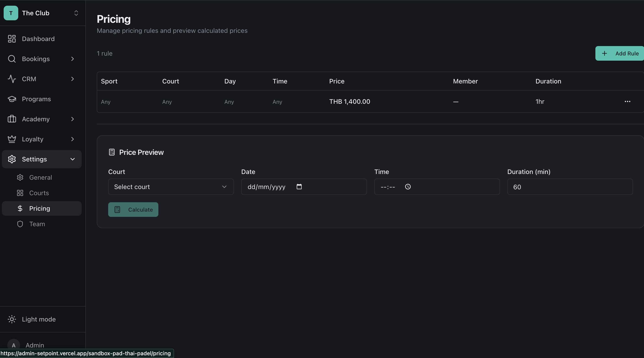This screenshot has height=358, width=644.
Task: Open the Team settings page
Action: (42, 224)
